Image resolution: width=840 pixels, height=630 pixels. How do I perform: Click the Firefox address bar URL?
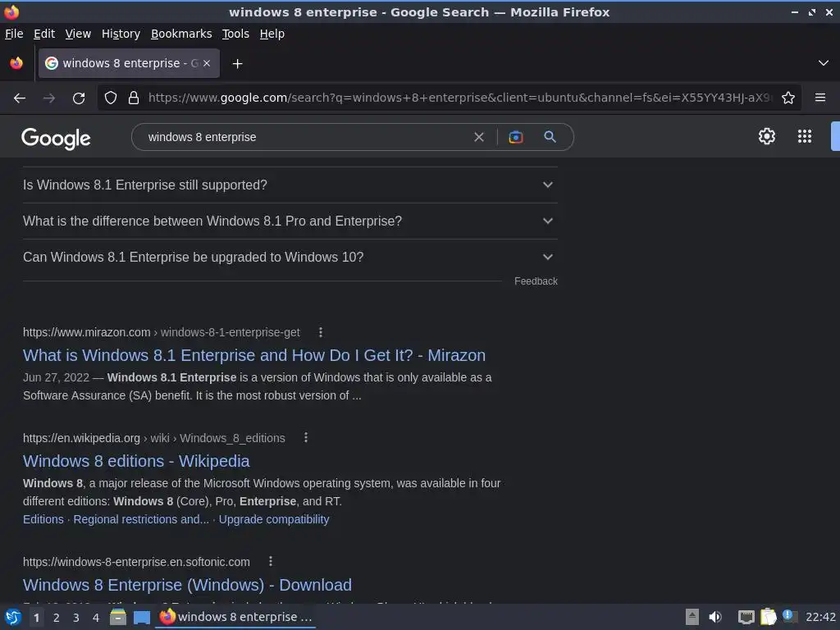pos(459,98)
